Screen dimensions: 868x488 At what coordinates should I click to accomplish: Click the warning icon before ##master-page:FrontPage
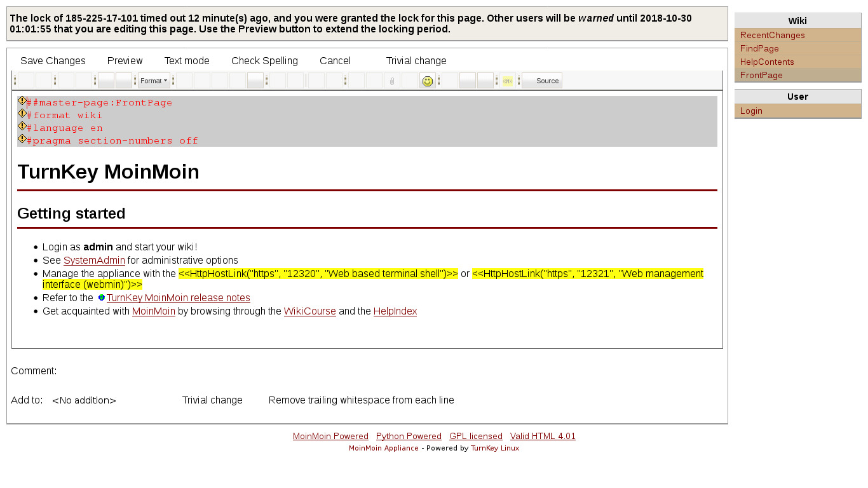(22, 100)
